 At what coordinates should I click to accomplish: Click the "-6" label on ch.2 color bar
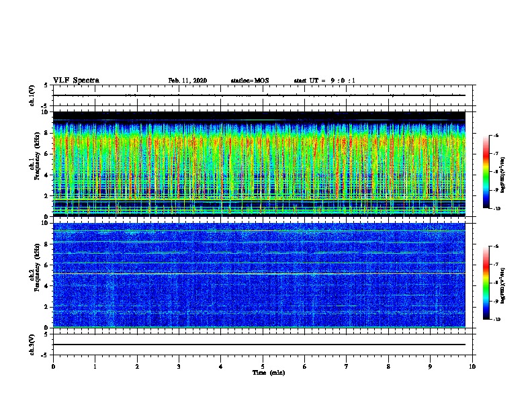(x=496, y=246)
